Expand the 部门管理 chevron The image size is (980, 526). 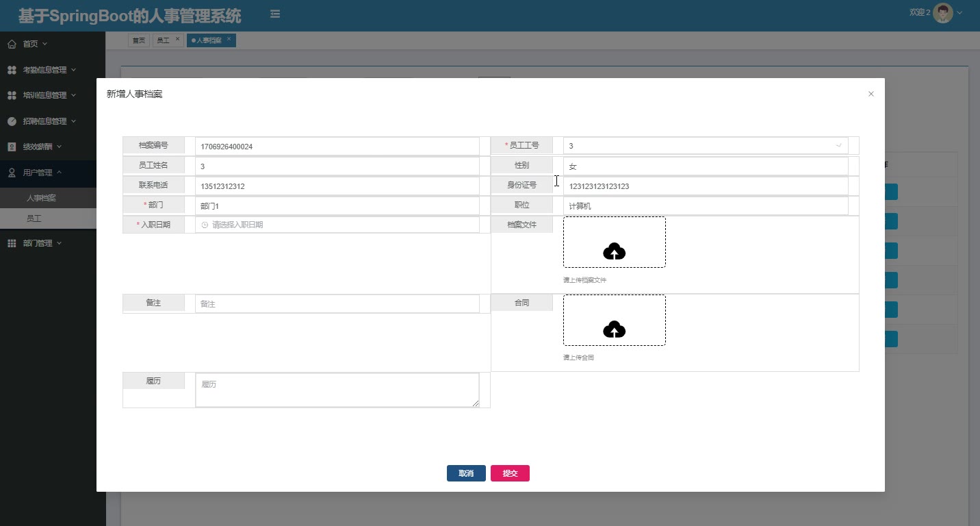[59, 243]
